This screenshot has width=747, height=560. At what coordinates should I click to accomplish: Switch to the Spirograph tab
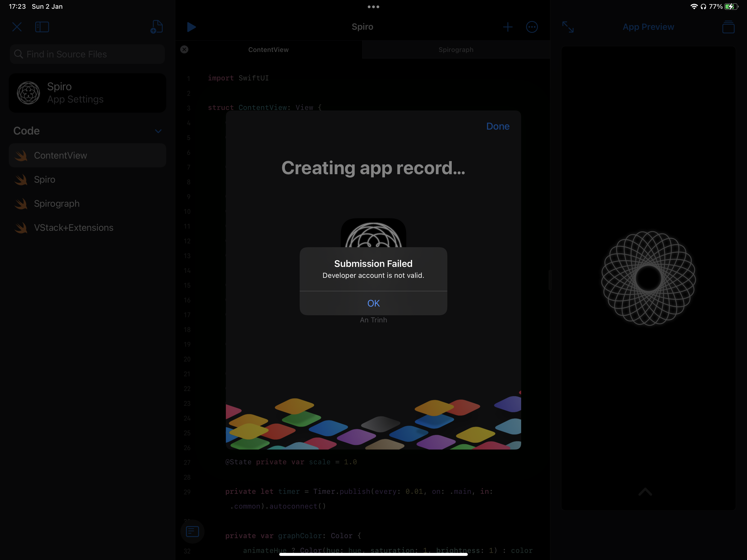click(x=456, y=50)
